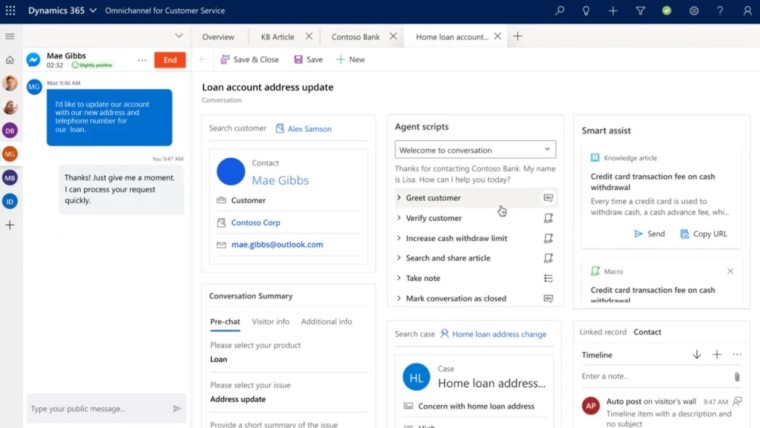Click the plus quick-create icon in header
Image resolution: width=760 pixels, height=428 pixels.
click(x=613, y=10)
